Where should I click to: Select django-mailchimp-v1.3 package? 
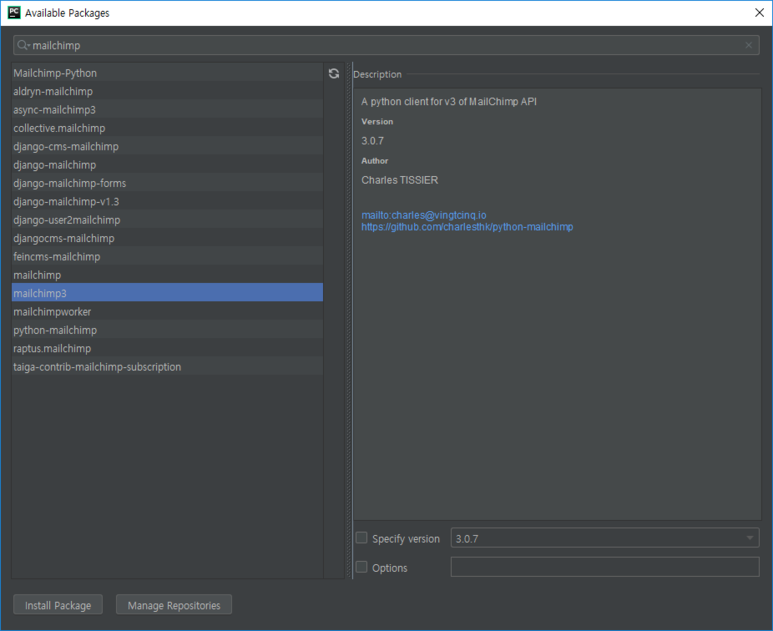coord(167,202)
